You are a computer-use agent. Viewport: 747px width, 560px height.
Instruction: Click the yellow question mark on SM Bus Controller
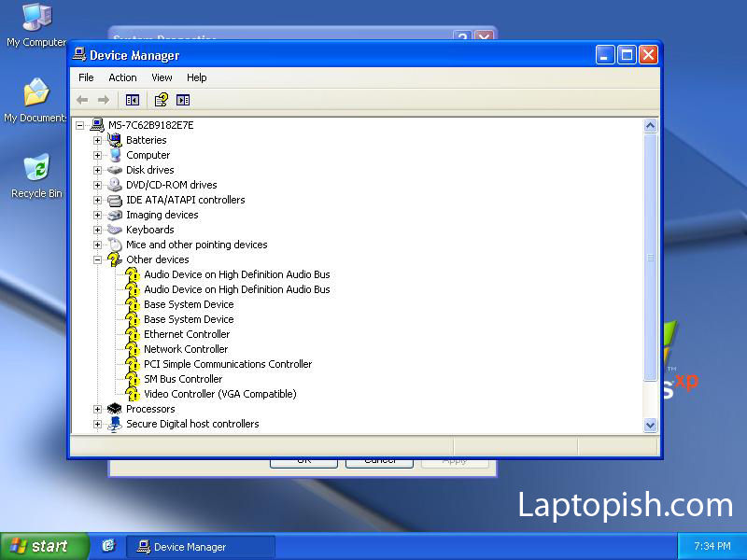(x=134, y=379)
